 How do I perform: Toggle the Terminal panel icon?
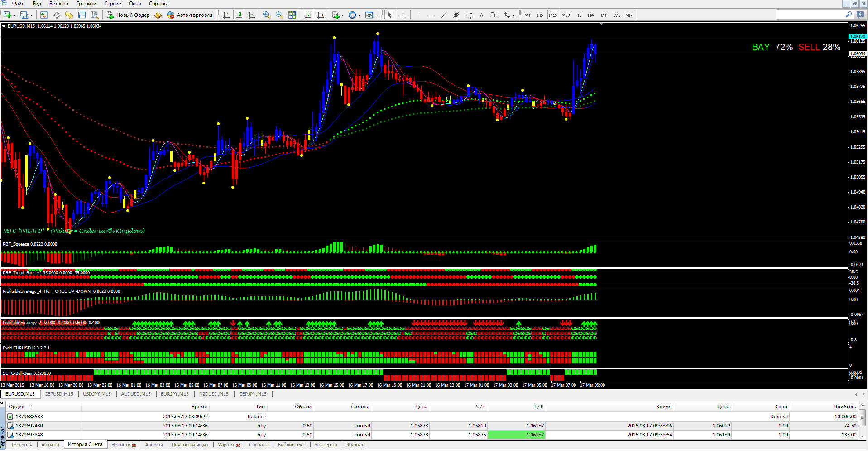click(x=82, y=15)
